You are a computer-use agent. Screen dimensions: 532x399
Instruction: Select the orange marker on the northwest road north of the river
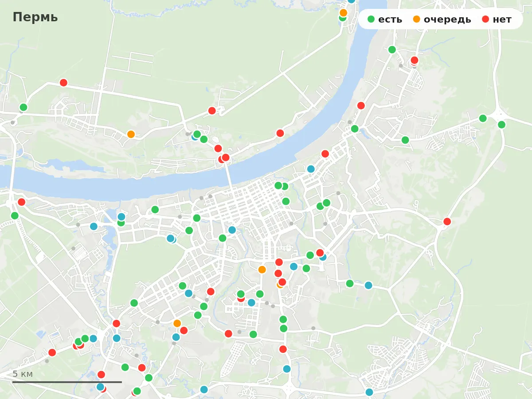pos(131,134)
